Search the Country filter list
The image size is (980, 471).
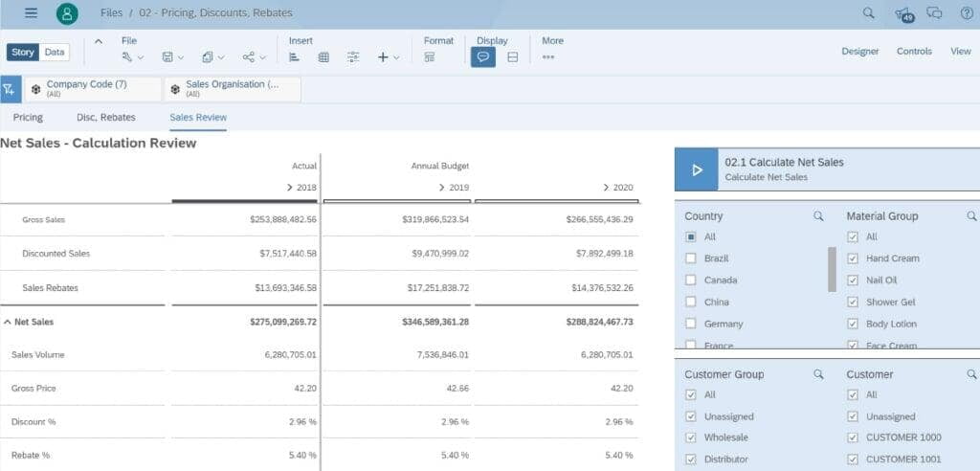[818, 216]
